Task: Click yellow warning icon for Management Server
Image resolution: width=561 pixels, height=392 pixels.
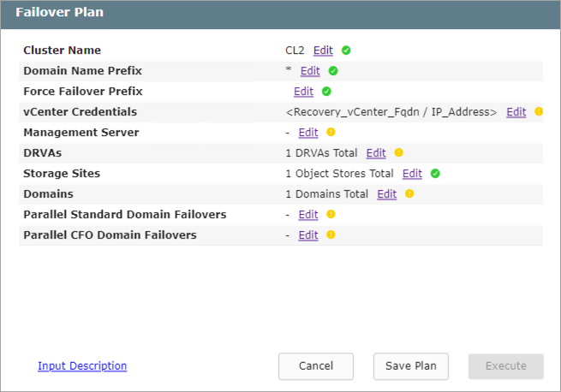Action: pos(331,133)
